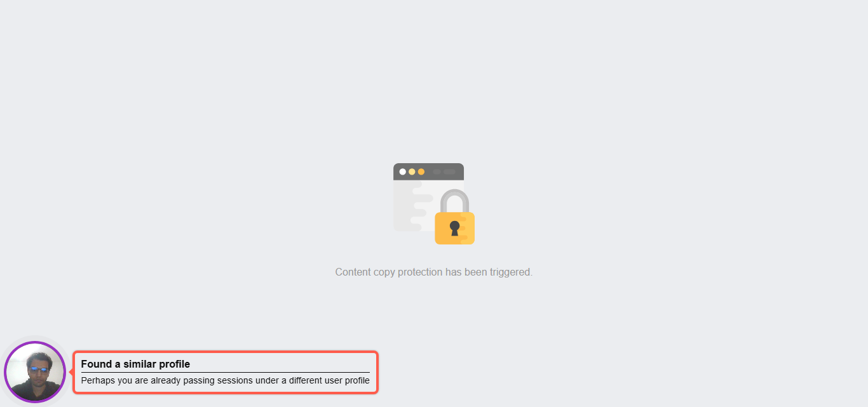Click the white dot in window illustration
This screenshot has width=868, height=407.
(403, 171)
